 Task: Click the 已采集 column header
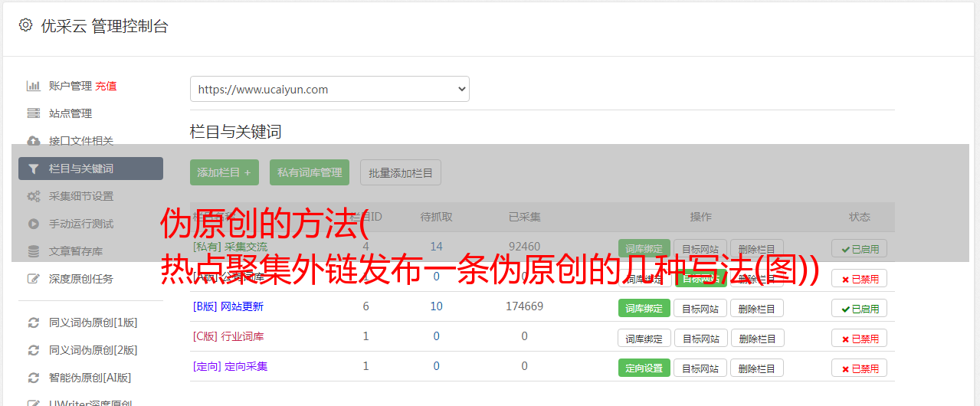[525, 217]
